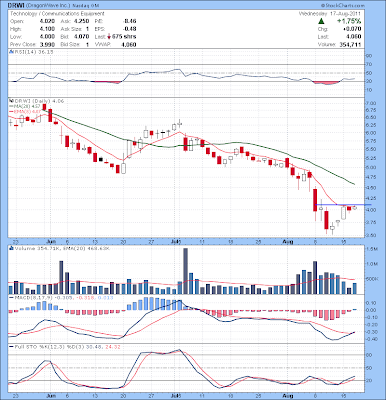Click the High value 4.100
Viewport: 386px width, 400px height.
(47, 29)
